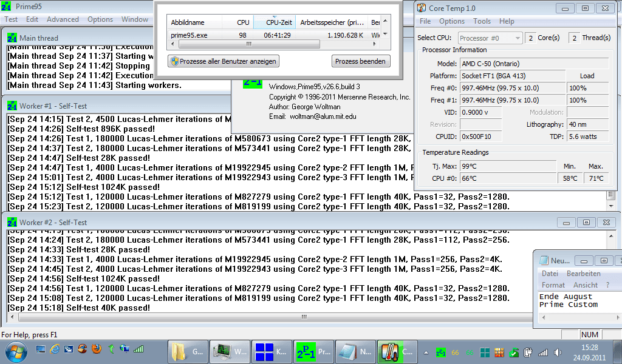Screen dimensions: 622x364
Task: Click green signal bars quick launch icon
Action: point(138,349)
